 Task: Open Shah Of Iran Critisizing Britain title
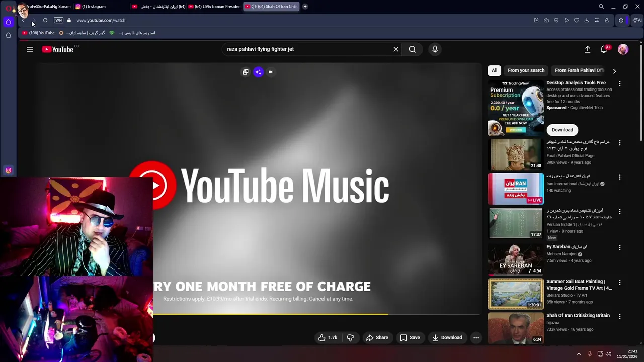pos(578,316)
